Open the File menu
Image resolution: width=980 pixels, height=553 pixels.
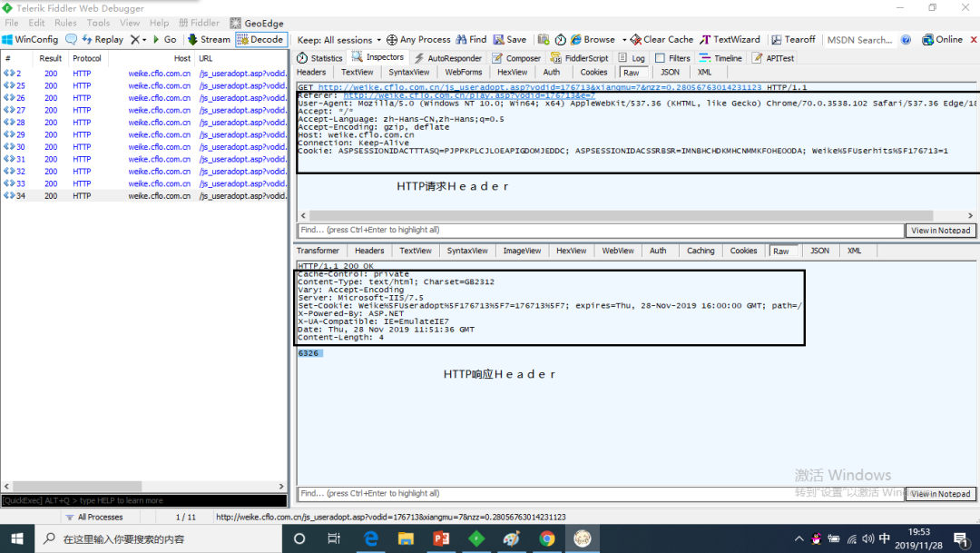point(11,23)
